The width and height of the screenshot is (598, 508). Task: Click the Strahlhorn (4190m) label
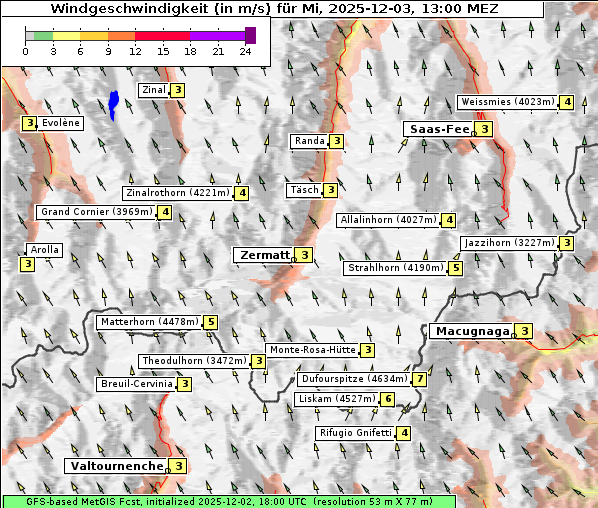point(396,268)
